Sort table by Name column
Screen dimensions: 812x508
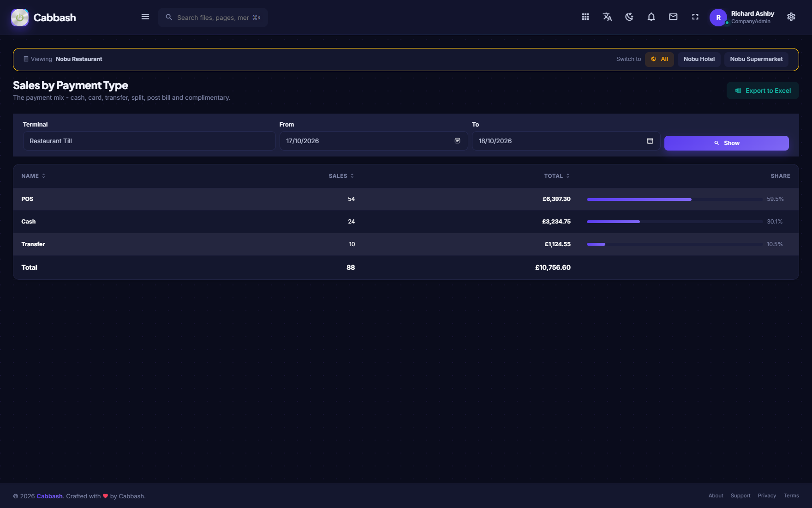[x=33, y=176]
